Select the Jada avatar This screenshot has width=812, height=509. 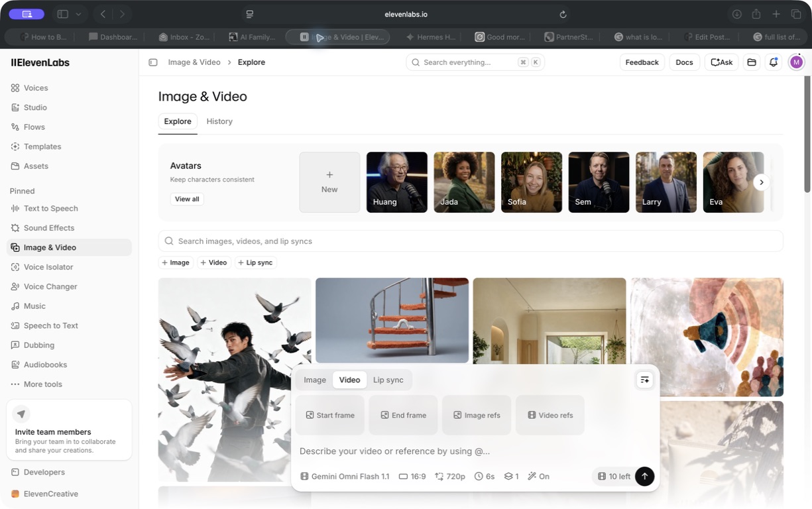pyautogui.click(x=464, y=182)
